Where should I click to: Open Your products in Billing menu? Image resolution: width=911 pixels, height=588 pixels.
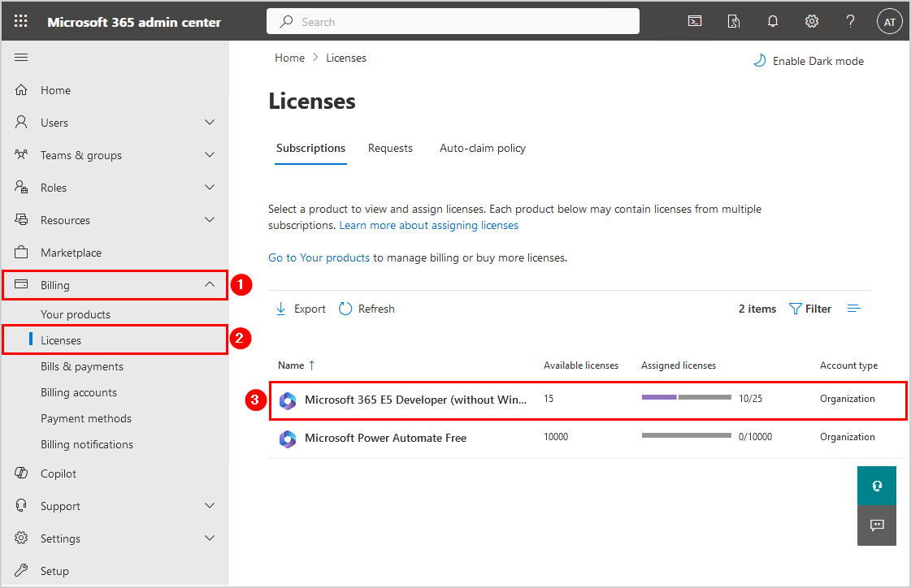(x=76, y=314)
